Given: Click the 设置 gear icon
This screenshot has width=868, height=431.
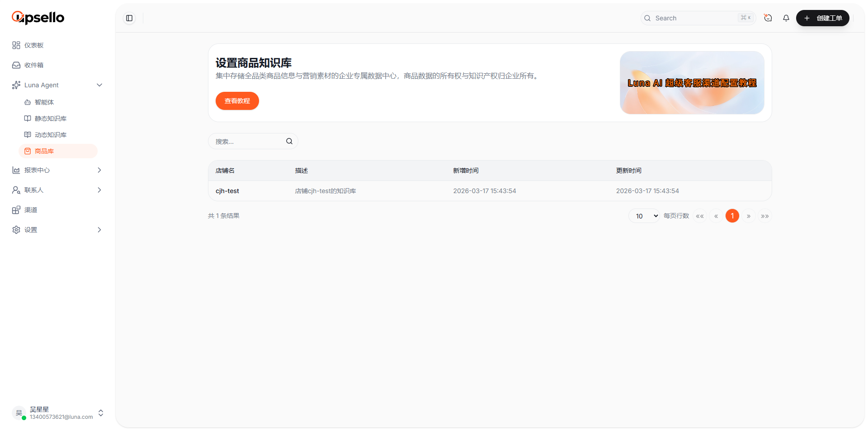Looking at the screenshot, I should (16, 230).
